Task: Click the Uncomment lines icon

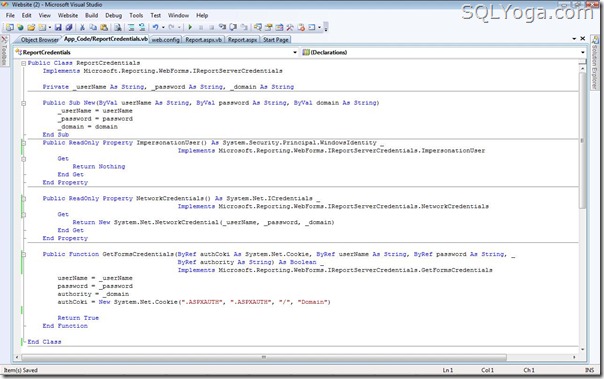Action: (x=142, y=27)
